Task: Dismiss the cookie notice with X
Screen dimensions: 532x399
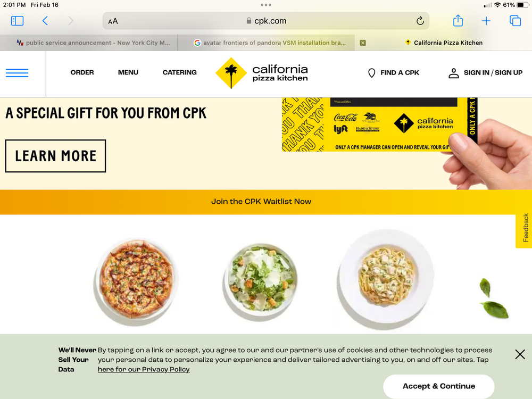Action: pyautogui.click(x=520, y=354)
